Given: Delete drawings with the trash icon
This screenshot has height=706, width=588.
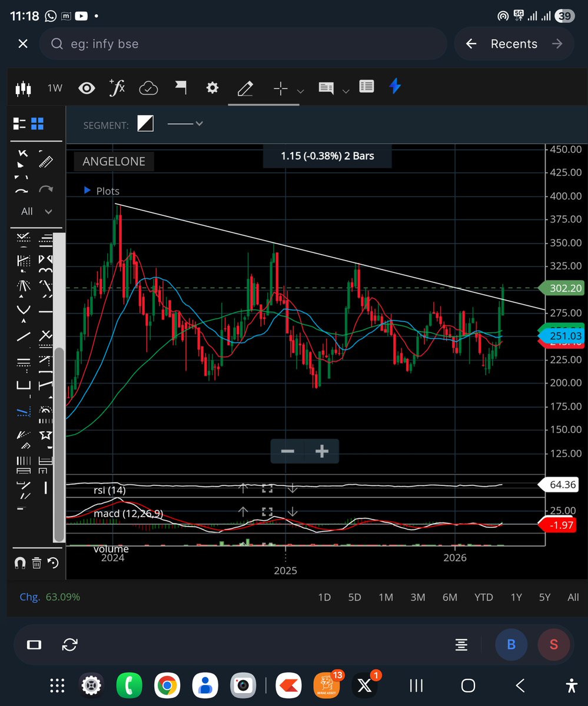Looking at the screenshot, I should tap(36, 563).
